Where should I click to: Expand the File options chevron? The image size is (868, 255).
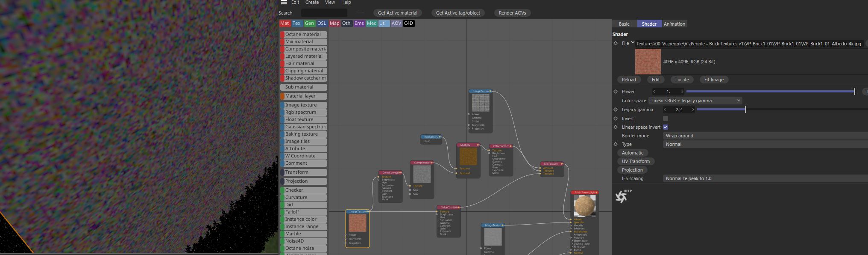tap(633, 42)
